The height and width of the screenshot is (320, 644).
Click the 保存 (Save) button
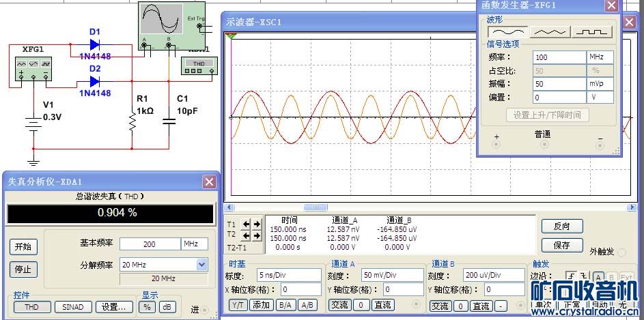click(x=562, y=246)
